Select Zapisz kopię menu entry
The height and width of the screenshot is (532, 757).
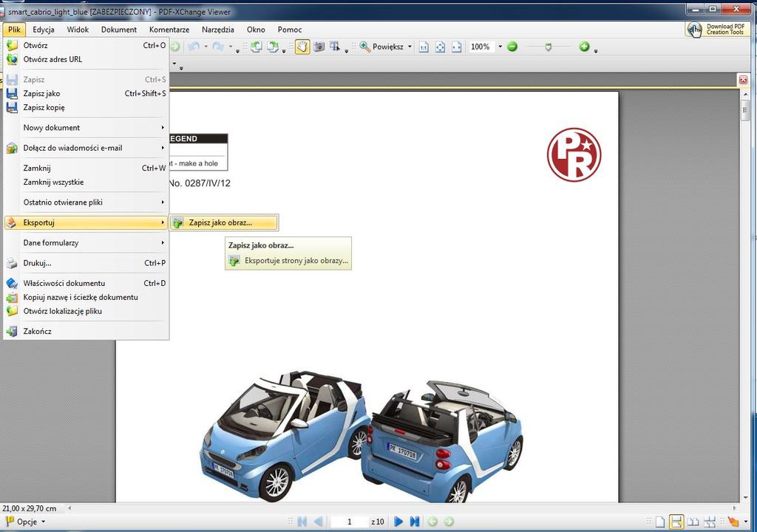(x=87, y=108)
